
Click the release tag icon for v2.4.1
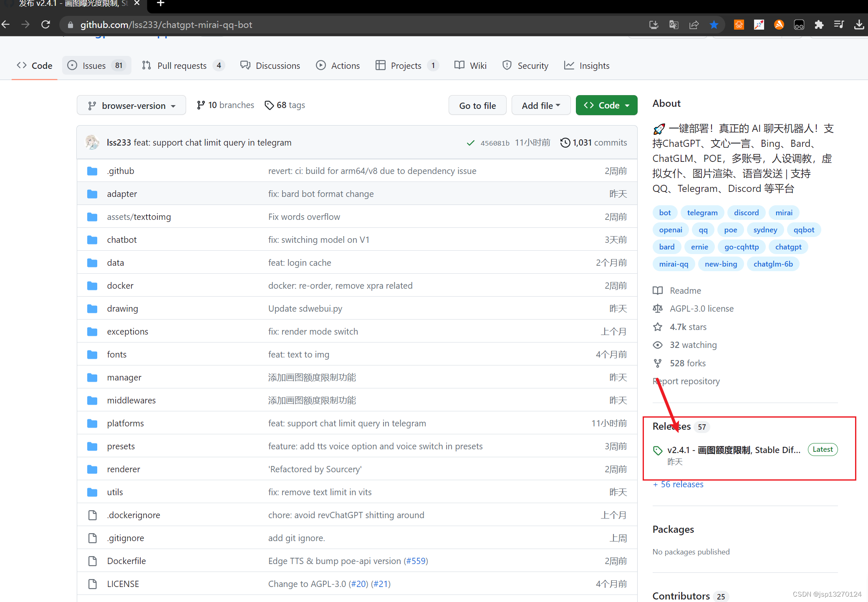pyautogui.click(x=658, y=451)
